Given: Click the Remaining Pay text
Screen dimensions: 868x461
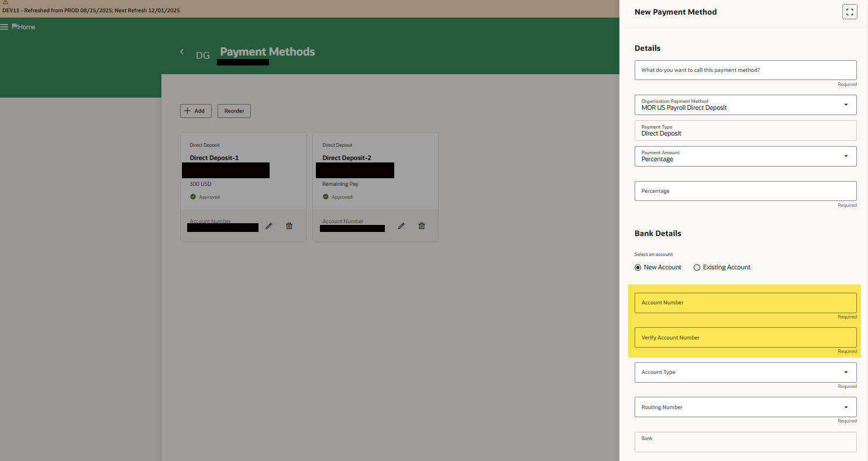Looking at the screenshot, I should (340, 184).
